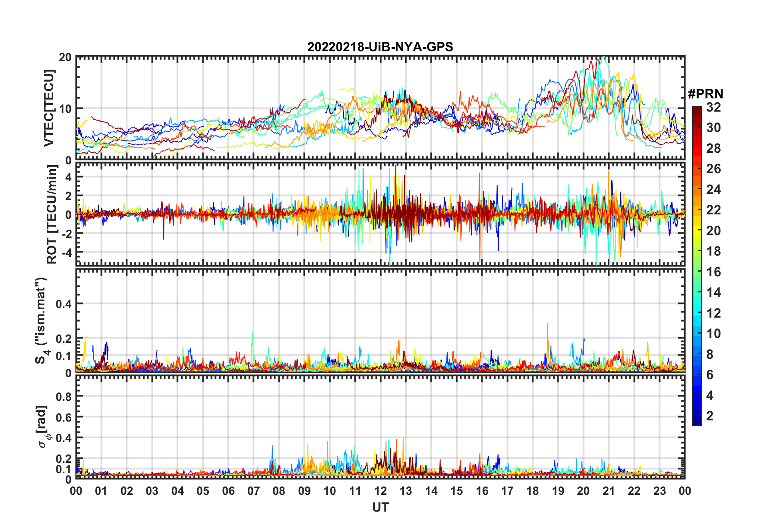This screenshot has height=532, width=761.
Task: Select colorbar tick label 8
Action: pos(710,354)
